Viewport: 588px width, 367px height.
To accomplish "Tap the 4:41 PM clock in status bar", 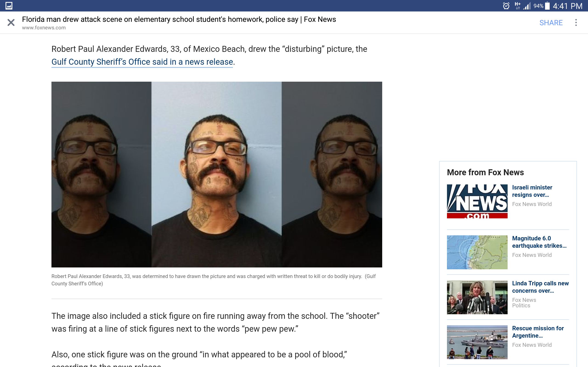I will [x=567, y=6].
